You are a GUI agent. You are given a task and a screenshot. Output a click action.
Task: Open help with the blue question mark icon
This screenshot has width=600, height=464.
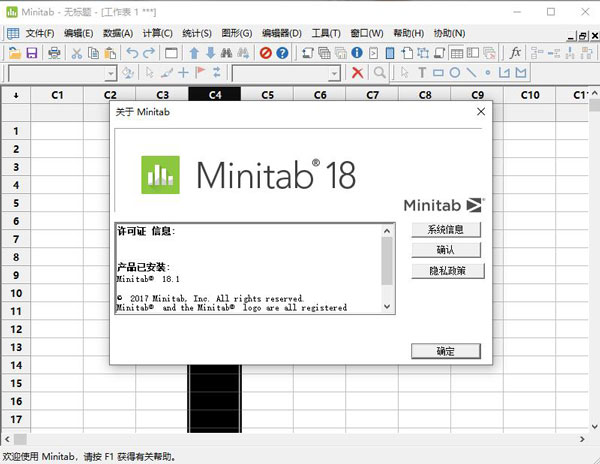[x=282, y=53]
